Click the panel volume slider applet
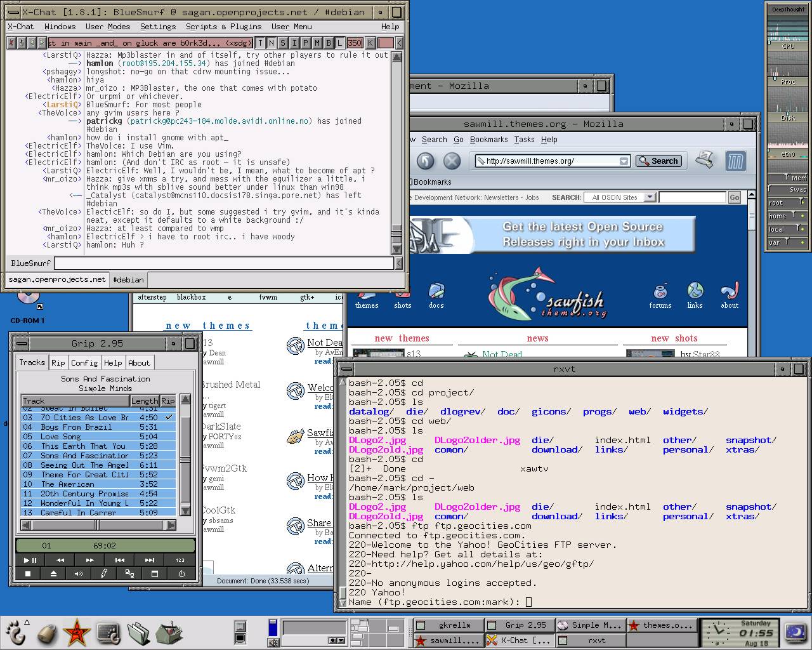Screen dimensions: 812x650 point(273,628)
